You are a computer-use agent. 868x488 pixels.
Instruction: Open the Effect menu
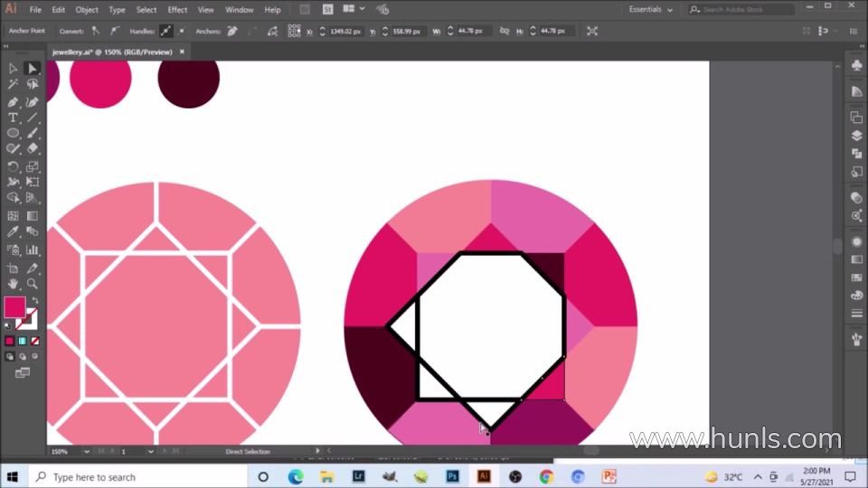pyautogui.click(x=177, y=10)
